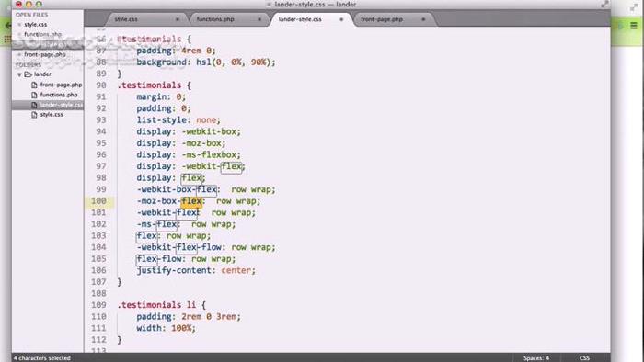Click the '.testimonials' selector on line 90

[149, 85]
